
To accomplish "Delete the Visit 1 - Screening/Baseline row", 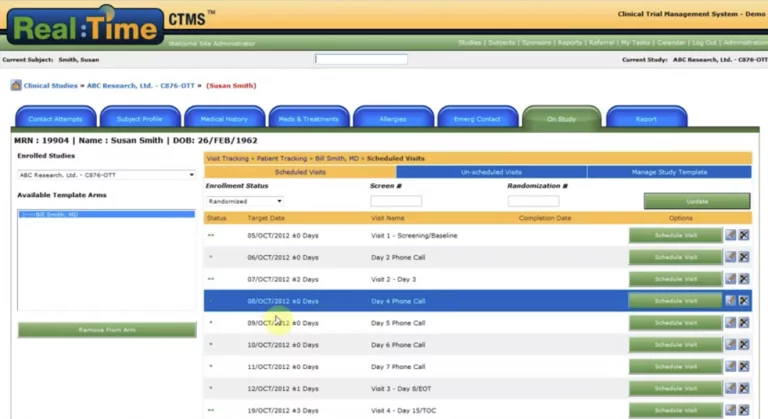I will point(744,235).
